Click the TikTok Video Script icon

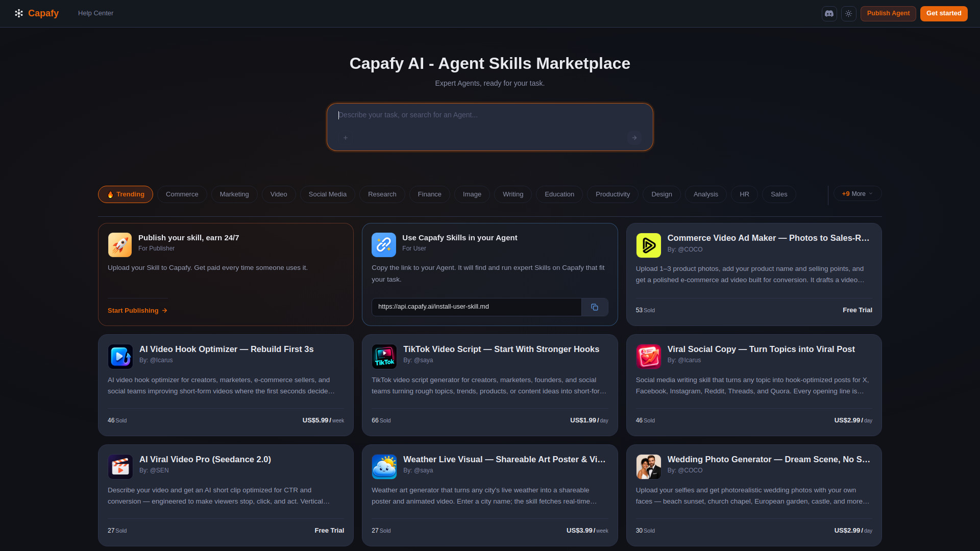384,357
